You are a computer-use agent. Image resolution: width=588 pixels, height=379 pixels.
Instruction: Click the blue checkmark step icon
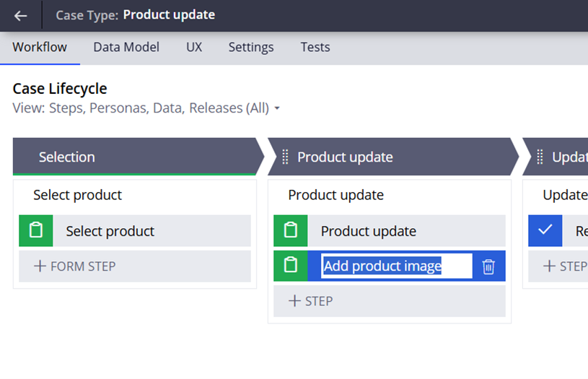point(545,231)
